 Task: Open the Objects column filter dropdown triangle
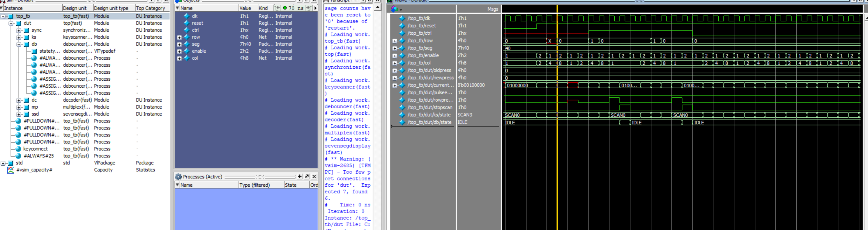coord(177,8)
